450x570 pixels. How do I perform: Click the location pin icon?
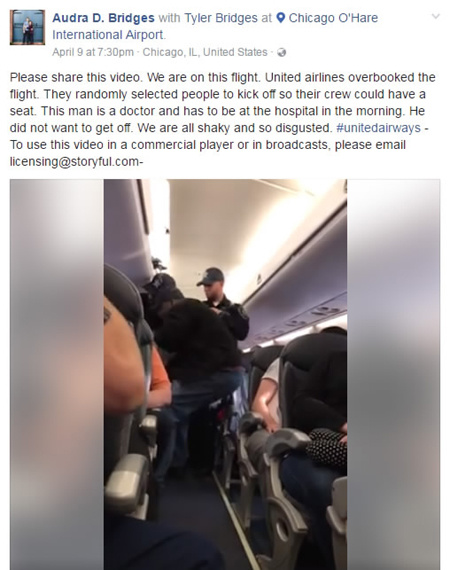pos(281,18)
